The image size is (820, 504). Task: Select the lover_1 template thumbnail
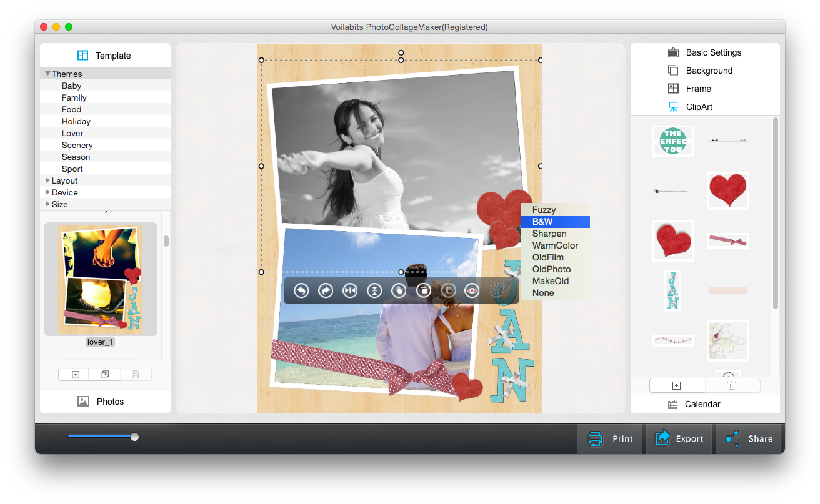(101, 279)
